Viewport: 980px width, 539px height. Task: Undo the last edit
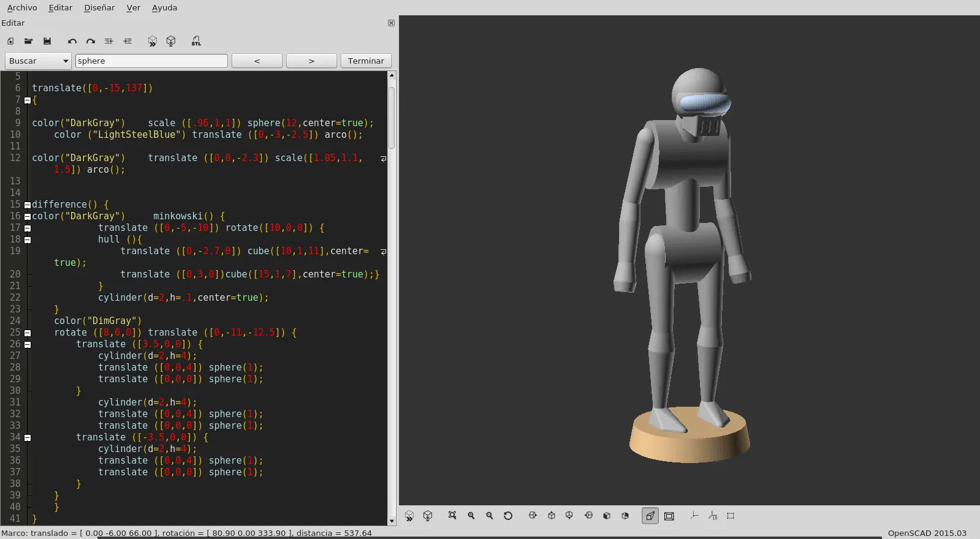tap(72, 41)
